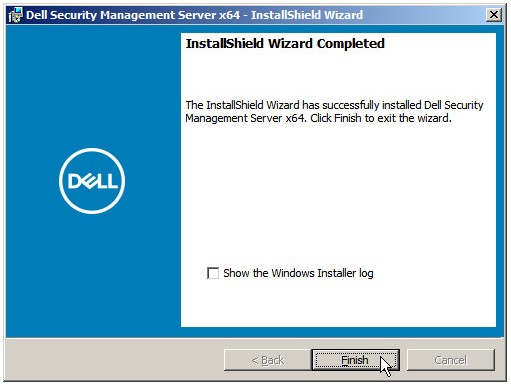
Task: Click blank white area beneath the log checkbox
Action: (338, 303)
